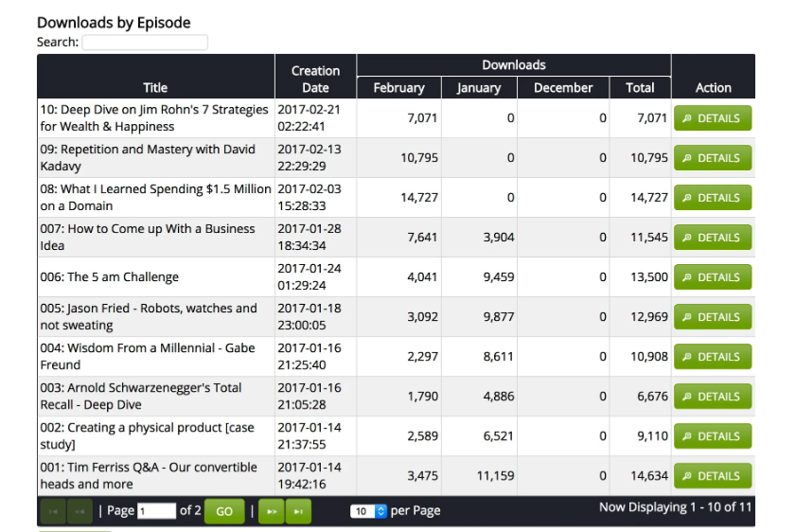The image size is (796, 532).
Task: Open the 10 per Page dropdown
Action: (x=368, y=511)
